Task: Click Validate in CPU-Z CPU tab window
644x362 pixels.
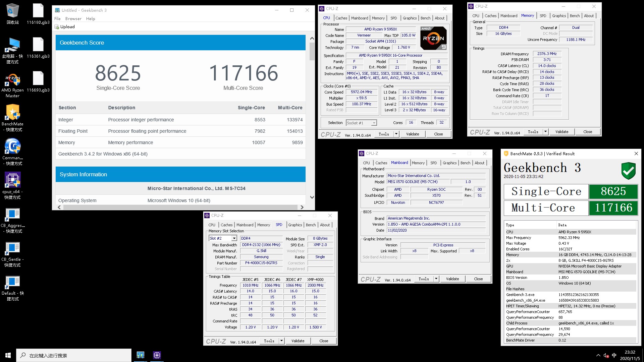Action: (413, 134)
